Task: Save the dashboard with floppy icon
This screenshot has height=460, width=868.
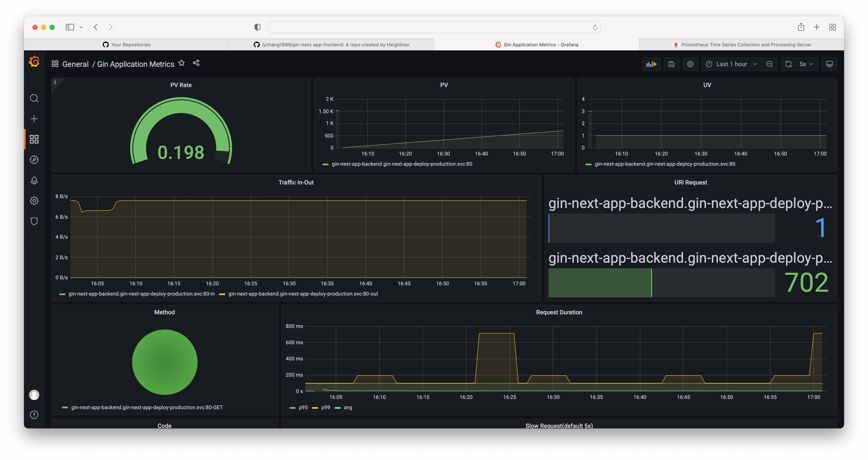Action: pyautogui.click(x=671, y=64)
